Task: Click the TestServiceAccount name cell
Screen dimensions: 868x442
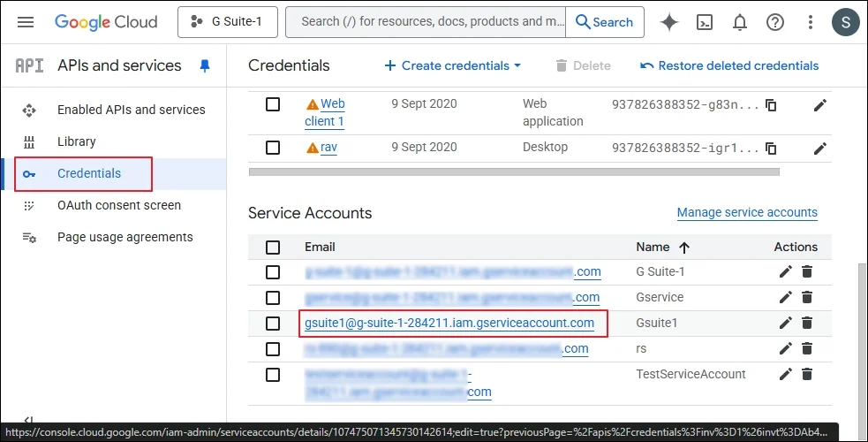Action: (691, 375)
